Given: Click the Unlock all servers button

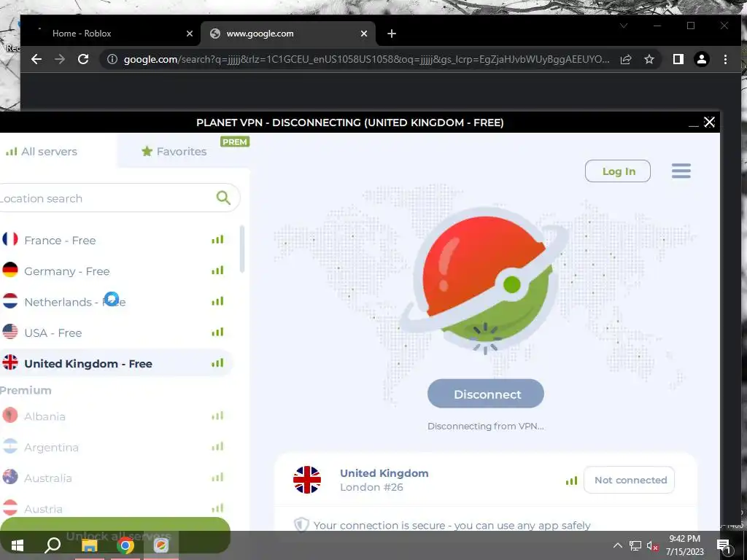Looking at the screenshot, I should (x=115, y=535).
